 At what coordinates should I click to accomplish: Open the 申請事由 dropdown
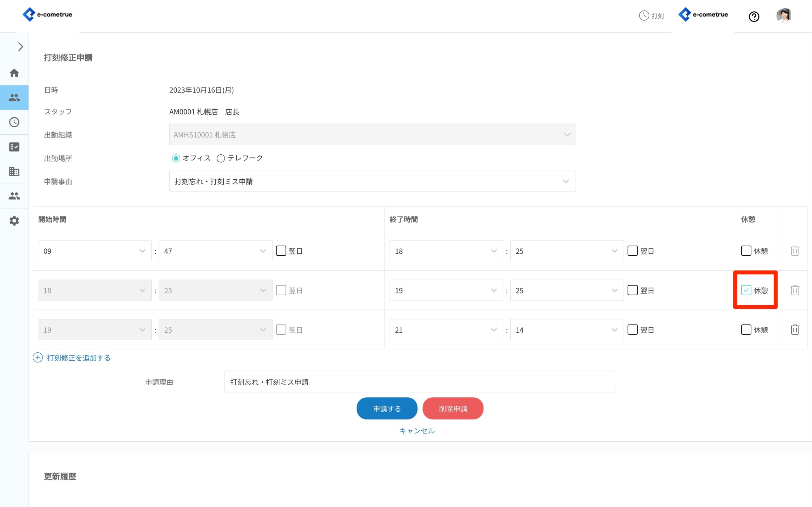point(372,181)
